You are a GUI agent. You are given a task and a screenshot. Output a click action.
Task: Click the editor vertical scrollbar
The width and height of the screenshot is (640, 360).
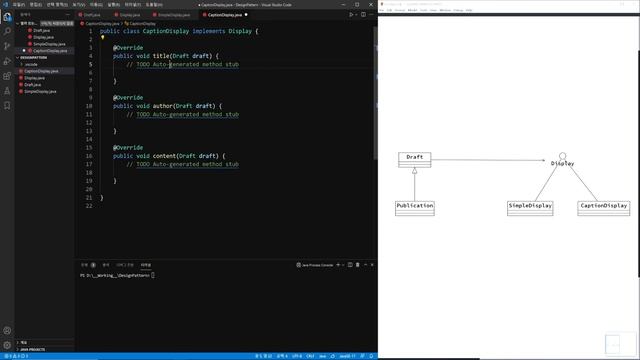point(375,94)
